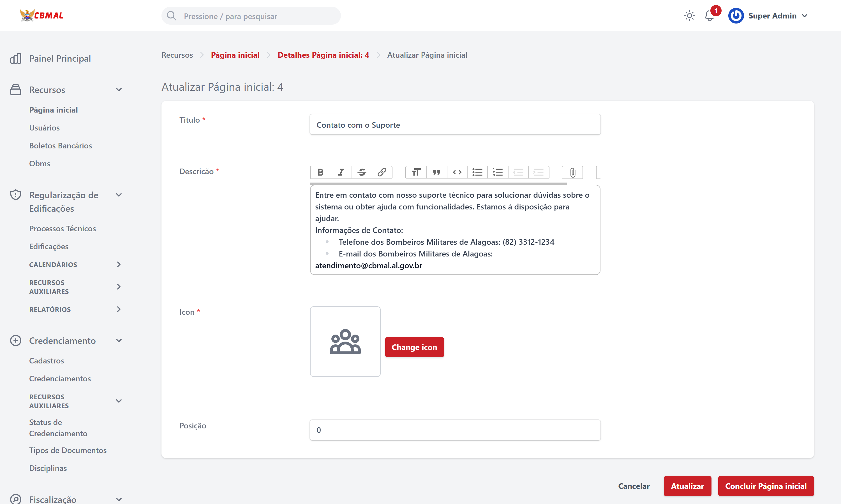841x504 pixels.
Task: Toggle bold formatting in description editor
Action: click(x=320, y=172)
